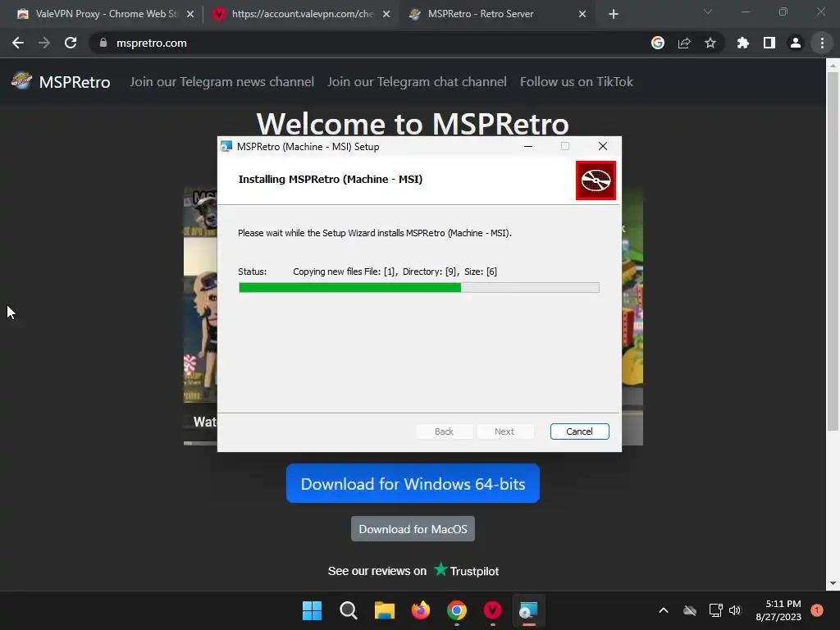Click 'Copying new files' status text

pyautogui.click(x=395, y=272)
